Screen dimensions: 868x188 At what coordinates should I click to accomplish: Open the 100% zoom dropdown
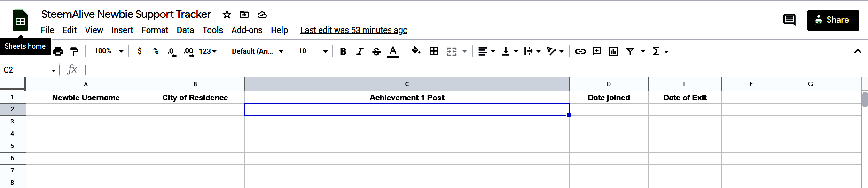click(109, 51)
